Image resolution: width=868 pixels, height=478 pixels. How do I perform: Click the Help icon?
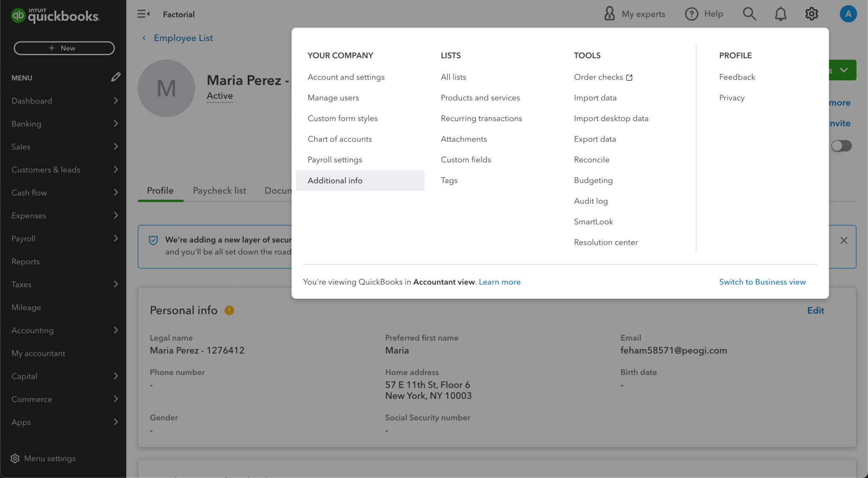click(x=691, y=14)
